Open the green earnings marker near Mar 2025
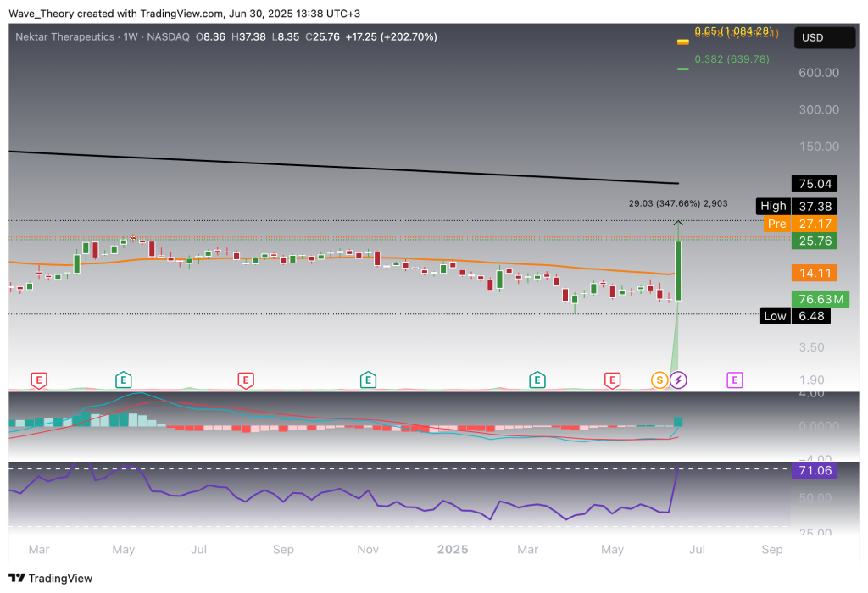The height and width of the screenshot is (593, 868). 537,380
